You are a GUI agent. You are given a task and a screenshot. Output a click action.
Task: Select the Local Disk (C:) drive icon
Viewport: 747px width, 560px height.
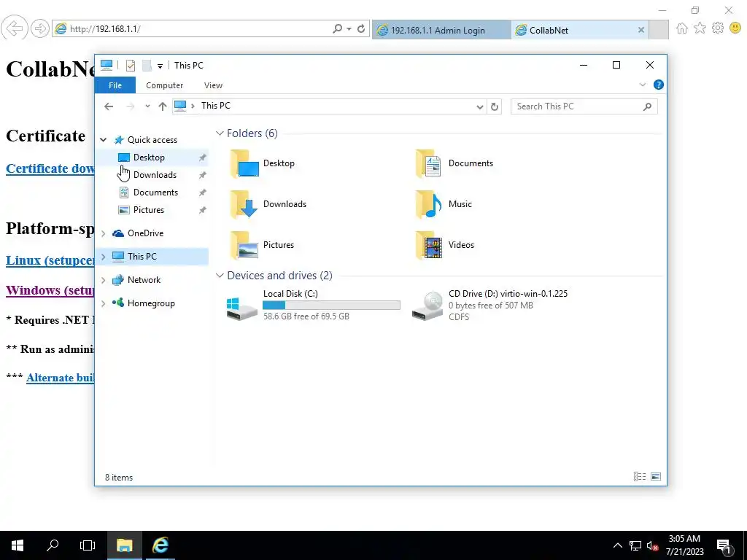(x=242, y=308)
